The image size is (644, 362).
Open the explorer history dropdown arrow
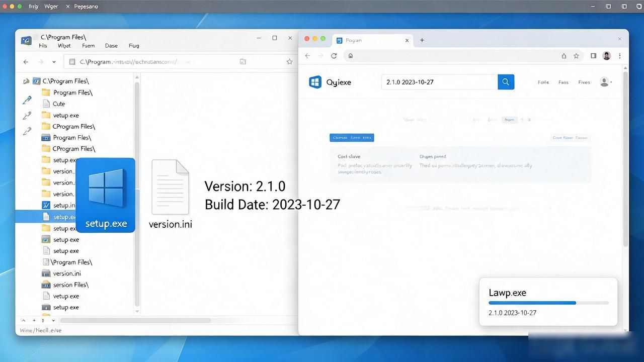pyautogui.click(x=54, y=62)
